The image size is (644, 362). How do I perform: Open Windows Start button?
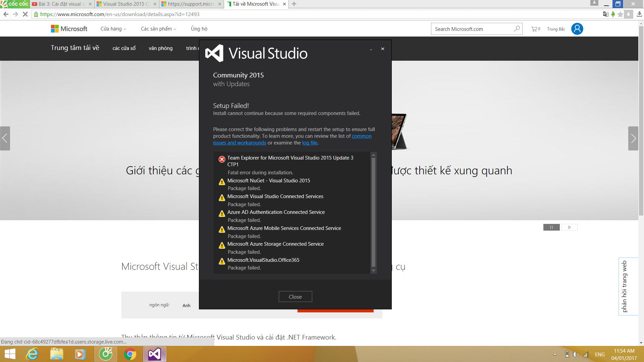point(10,354)
